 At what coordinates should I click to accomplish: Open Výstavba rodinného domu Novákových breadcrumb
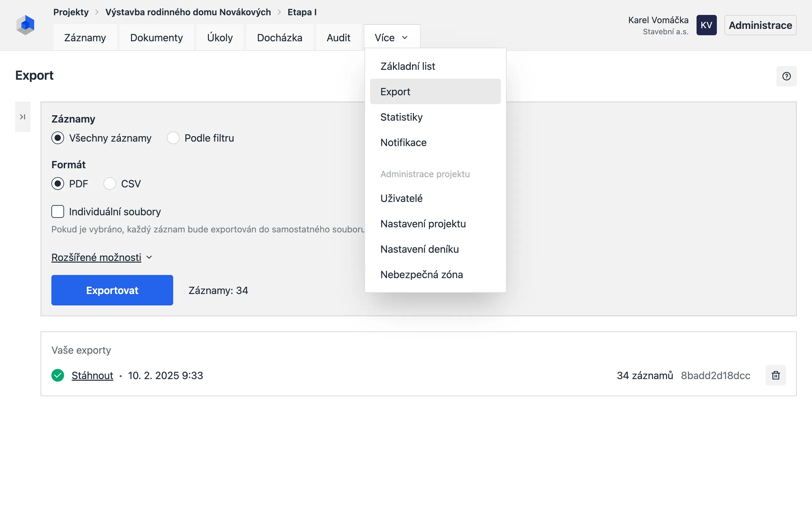(x=188, y=12)
